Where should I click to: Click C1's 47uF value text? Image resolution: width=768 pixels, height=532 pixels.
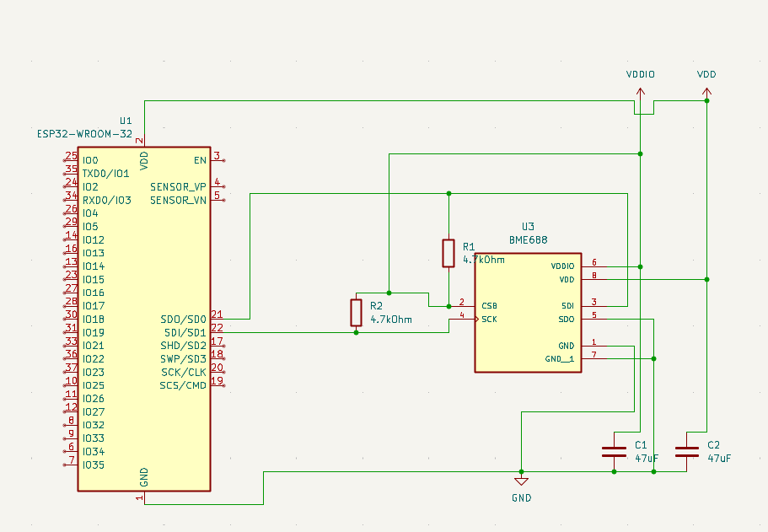point(647,459)
